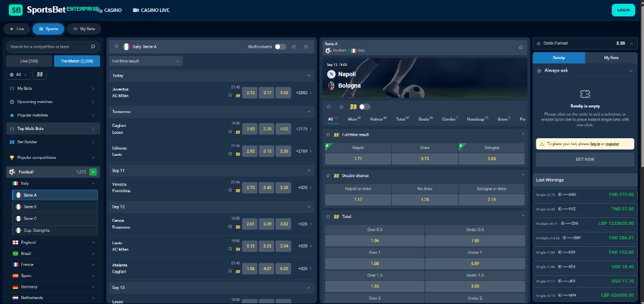Viewport: 644px width, 304px height.
Task: Open Bet Builder icon for Juventus vs AC Milan
Action: click(237, 95)
